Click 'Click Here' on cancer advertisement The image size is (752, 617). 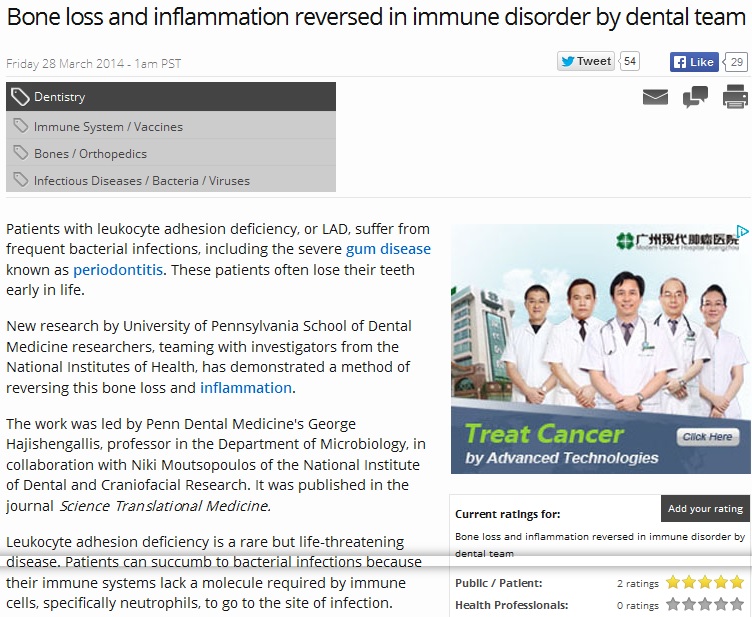tap(707, 437)
